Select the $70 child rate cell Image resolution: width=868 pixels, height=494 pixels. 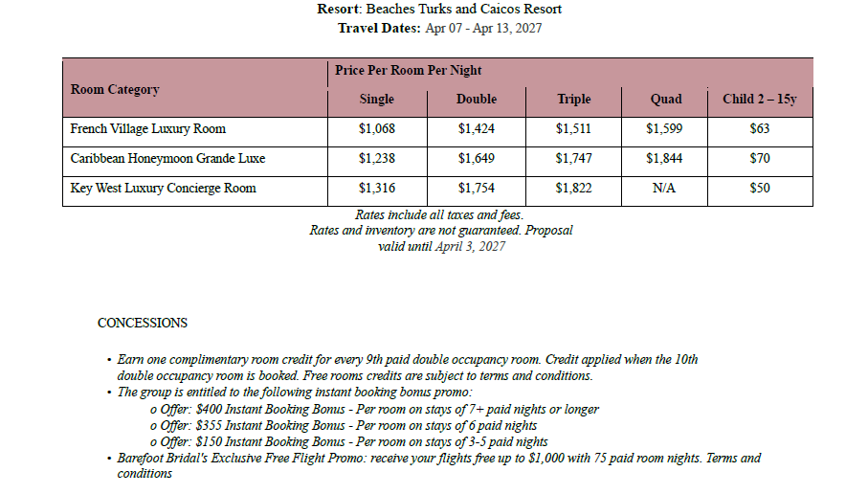coord(759,158)
